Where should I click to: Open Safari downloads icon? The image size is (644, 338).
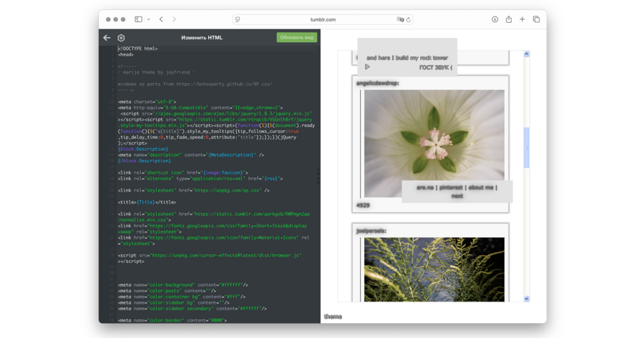tap(494, 19)
